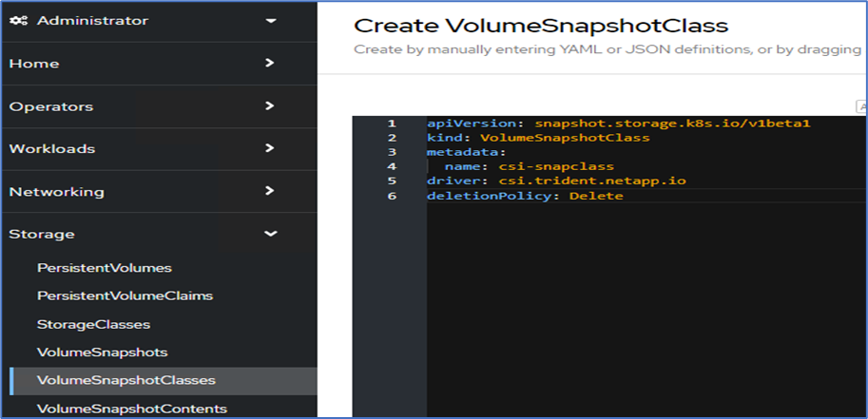Navigate to VolumeSnapshots
The height and width of the screenshot is (419, 868).
coord(102,352)
